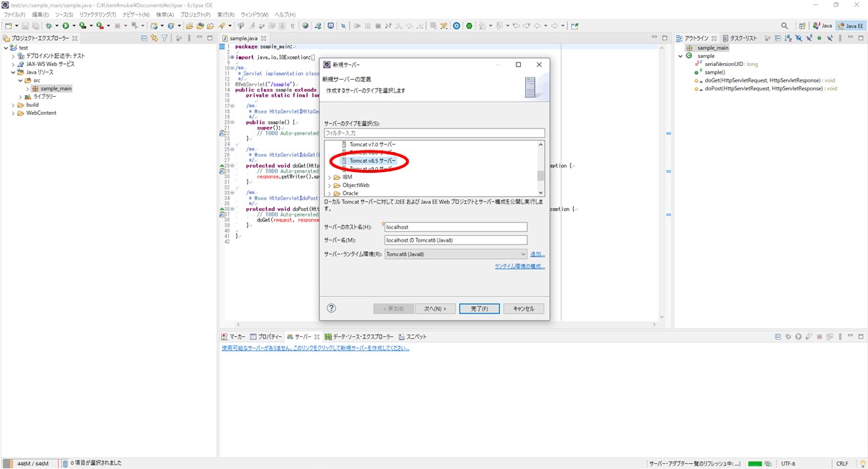Toggle Link with Editor in Project Explorer
Viewport: 868px width, 469px height.
pyautogui.click(x=154, y=38)
